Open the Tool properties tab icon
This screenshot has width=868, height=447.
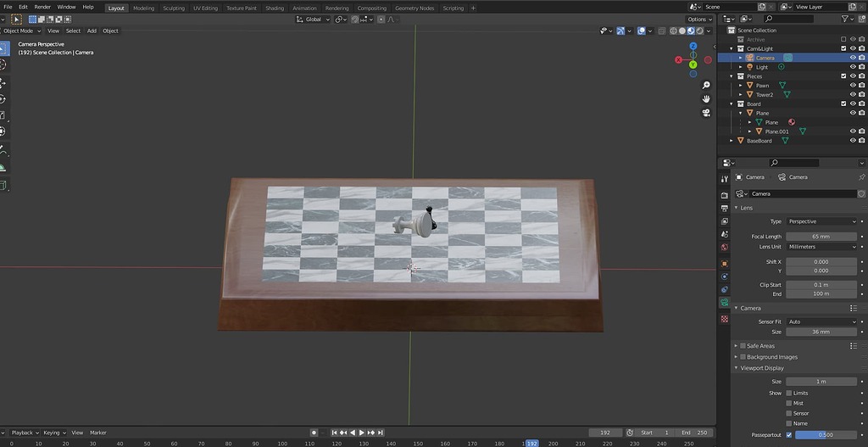point(725,179)
